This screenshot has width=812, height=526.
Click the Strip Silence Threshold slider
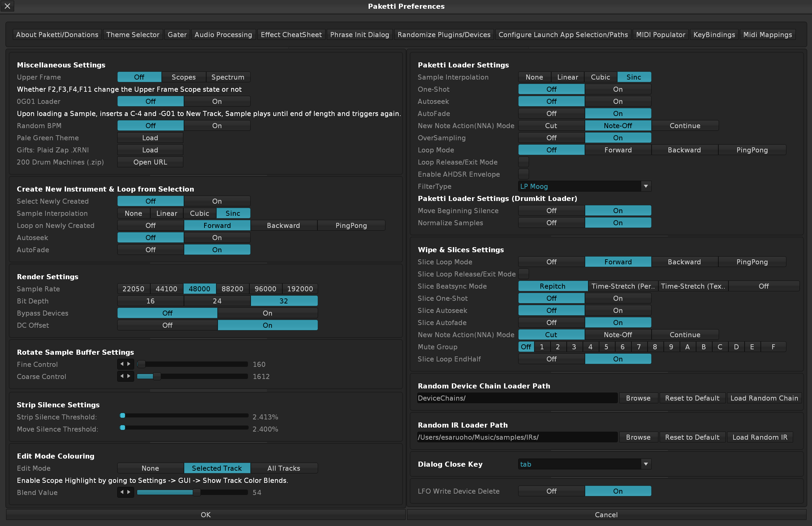click(184, 416)
